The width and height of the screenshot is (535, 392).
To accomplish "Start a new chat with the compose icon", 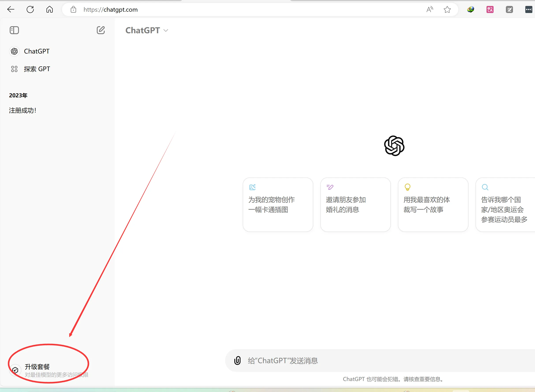I will (101, 30).
